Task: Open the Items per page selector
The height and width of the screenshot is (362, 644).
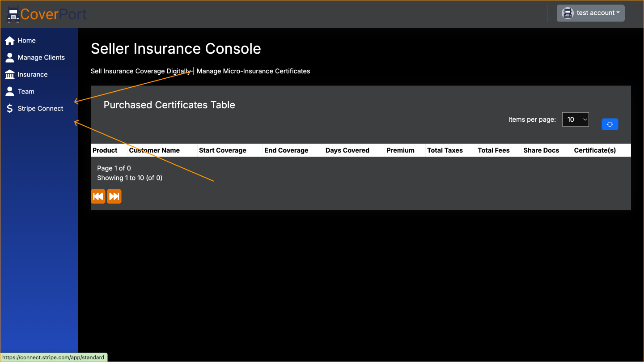Action: pos(576,119)
